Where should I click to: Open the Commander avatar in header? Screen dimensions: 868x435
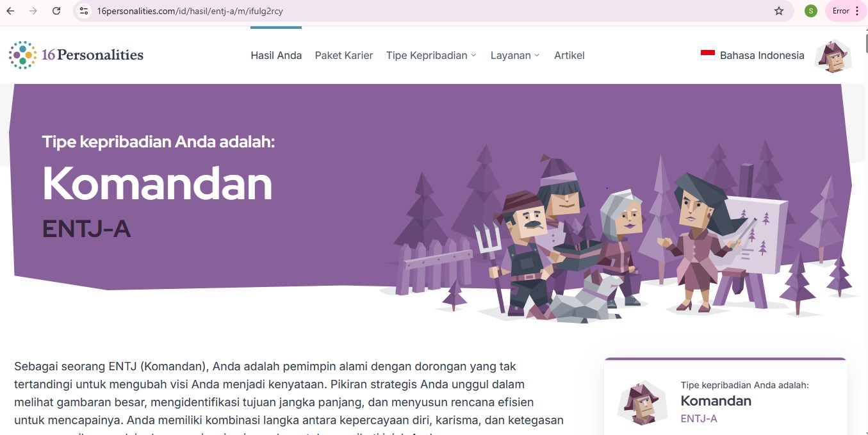[833, 56]
